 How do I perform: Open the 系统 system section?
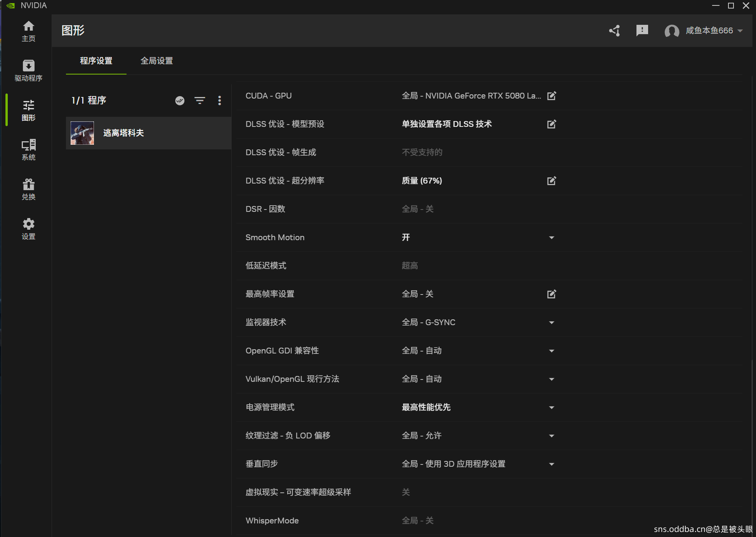click(x=28, y=150)
